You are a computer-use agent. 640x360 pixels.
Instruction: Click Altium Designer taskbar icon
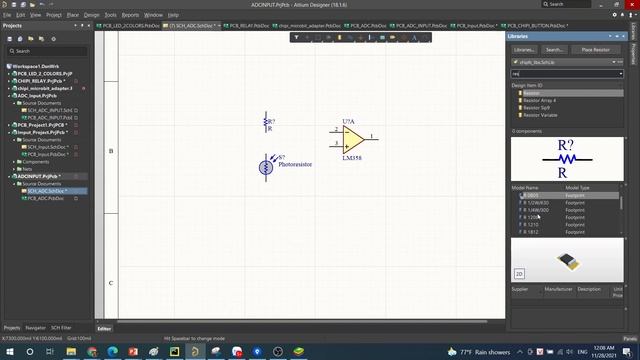point(195,351)
